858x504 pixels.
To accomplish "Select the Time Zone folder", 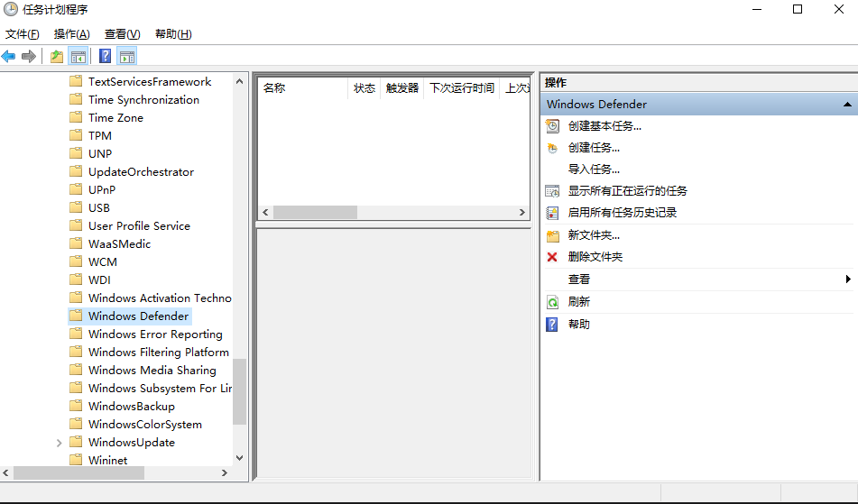I will [x=115, y=117].
